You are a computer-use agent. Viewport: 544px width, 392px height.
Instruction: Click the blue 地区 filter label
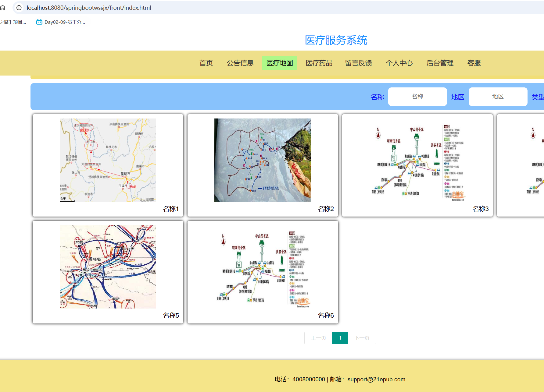tap(458, 97)
